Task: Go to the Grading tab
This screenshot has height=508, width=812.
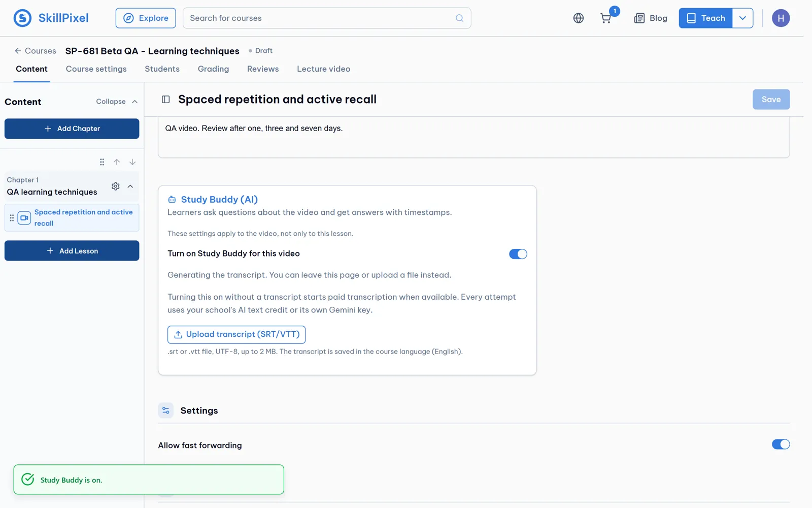Action: pyautogui.click(x=213, y=69)
